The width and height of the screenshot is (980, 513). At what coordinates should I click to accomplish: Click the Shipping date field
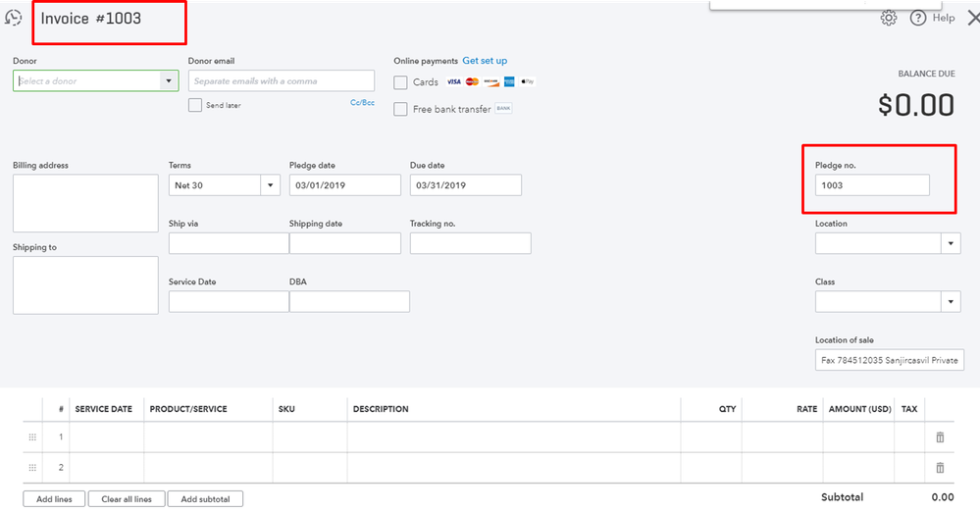(345, 243)
